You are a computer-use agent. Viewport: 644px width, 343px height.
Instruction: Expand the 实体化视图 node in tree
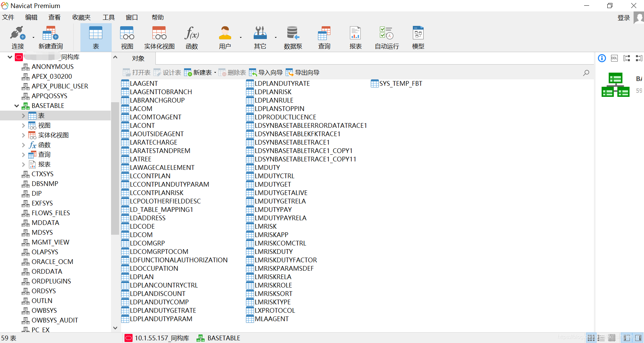pos(23,135)
